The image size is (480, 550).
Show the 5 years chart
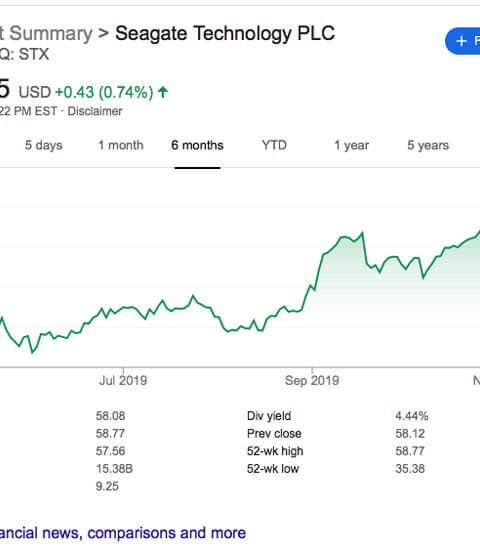point(428,145)
